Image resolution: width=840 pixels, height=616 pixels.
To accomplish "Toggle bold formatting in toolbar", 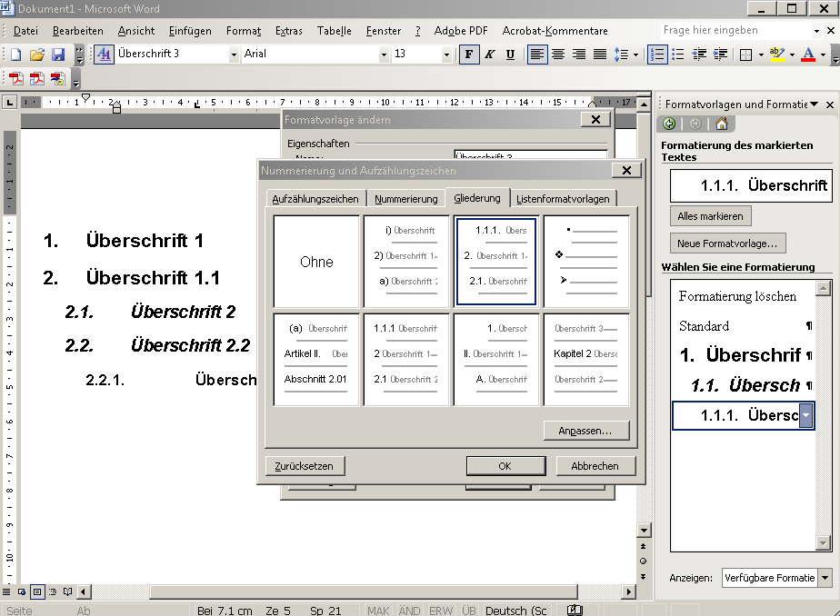I will coord(469,55).
